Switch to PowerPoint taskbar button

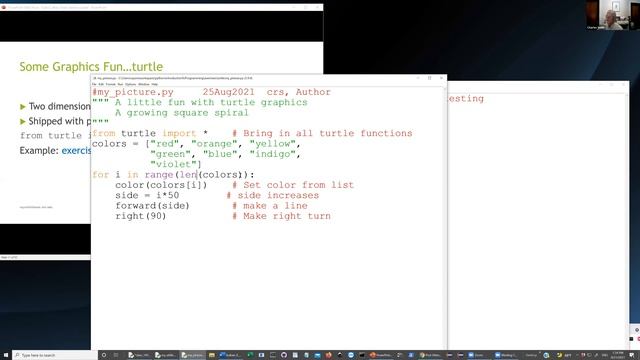coord(381,355)
